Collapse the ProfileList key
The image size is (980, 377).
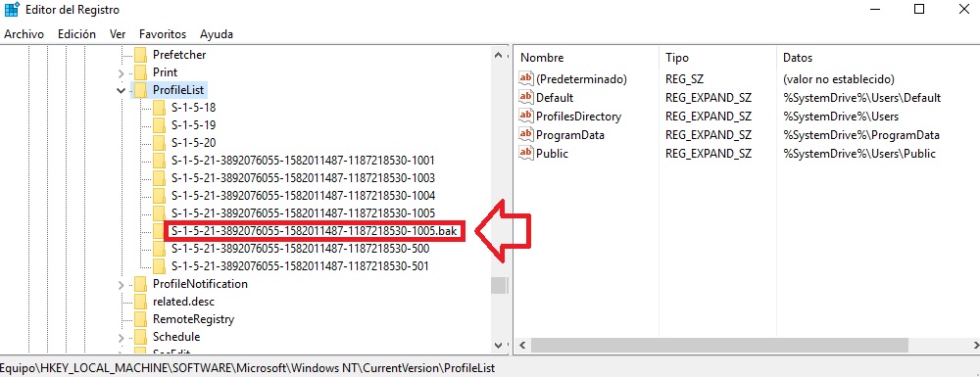(x=121, y=90)
